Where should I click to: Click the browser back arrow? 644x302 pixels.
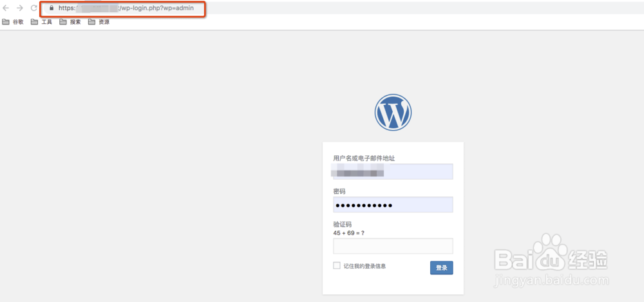pos(6,8)
